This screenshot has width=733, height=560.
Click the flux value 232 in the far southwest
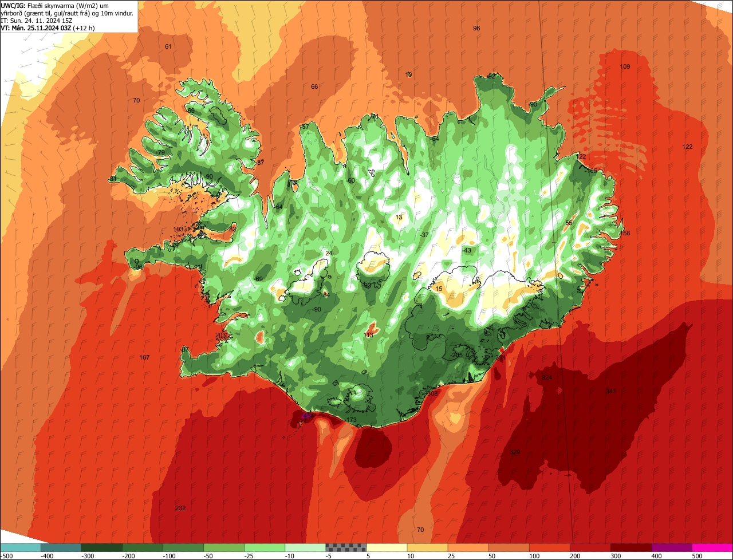(x=180, y=508)
